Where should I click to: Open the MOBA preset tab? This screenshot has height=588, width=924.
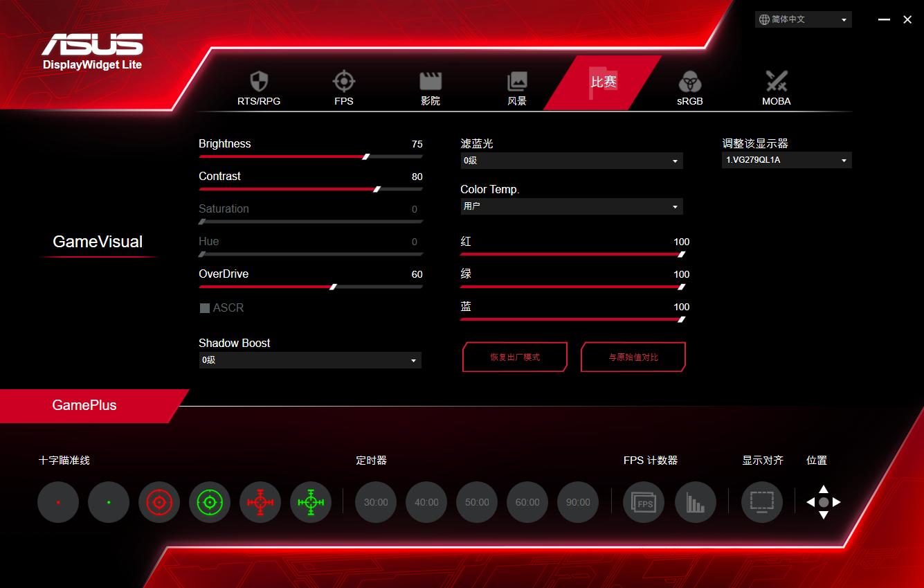[x=776, y=89]
